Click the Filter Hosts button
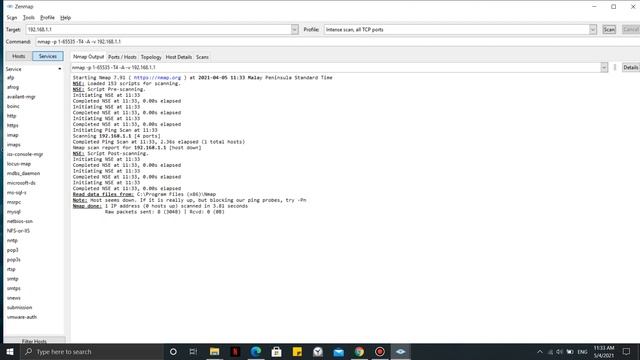The width and height of the screenshot is (640, 360). click(34, 341)
